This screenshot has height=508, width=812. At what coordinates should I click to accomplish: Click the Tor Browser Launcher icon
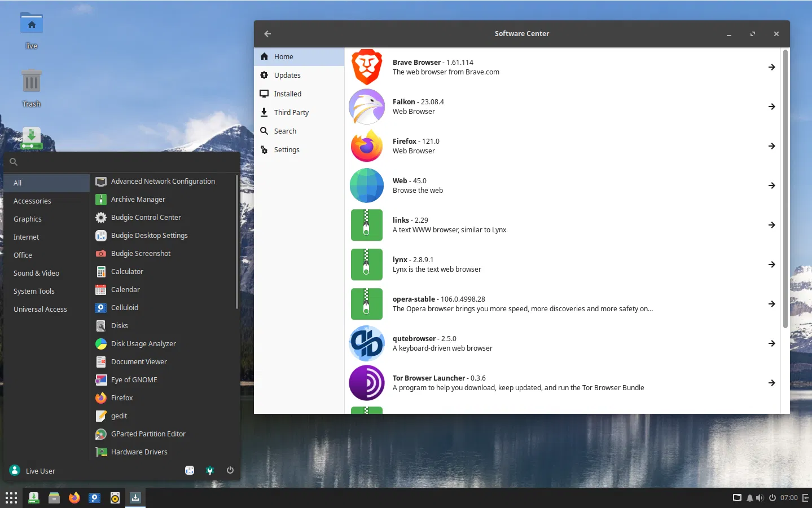(367, 383)
